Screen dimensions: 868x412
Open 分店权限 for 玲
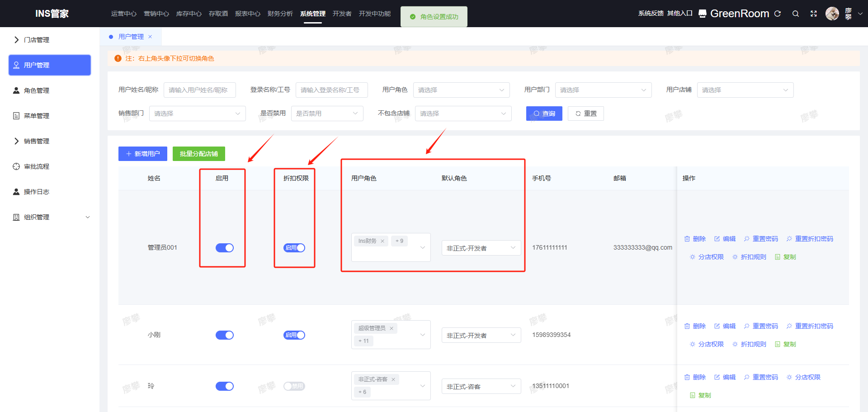pos(803,377)
